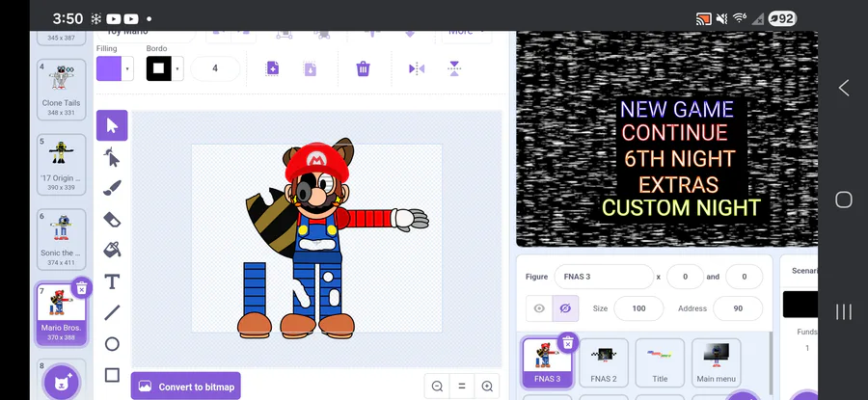This screenshot has width=868, height=400.
Task: Click NEW GAME on the stage
Action: click(676, 109)
